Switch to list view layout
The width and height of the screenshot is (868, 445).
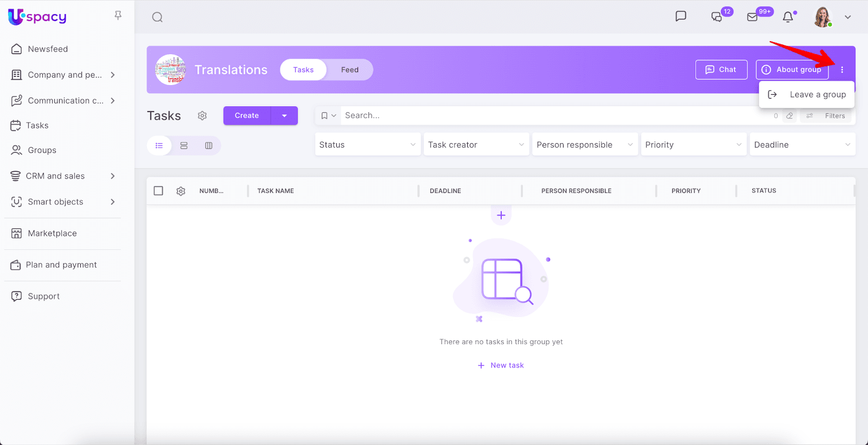[x=159, y=146]
